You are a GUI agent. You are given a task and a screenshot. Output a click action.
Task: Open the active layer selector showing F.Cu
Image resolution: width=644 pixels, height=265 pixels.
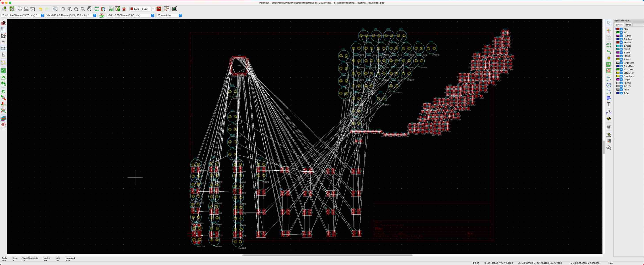[141, 9]
